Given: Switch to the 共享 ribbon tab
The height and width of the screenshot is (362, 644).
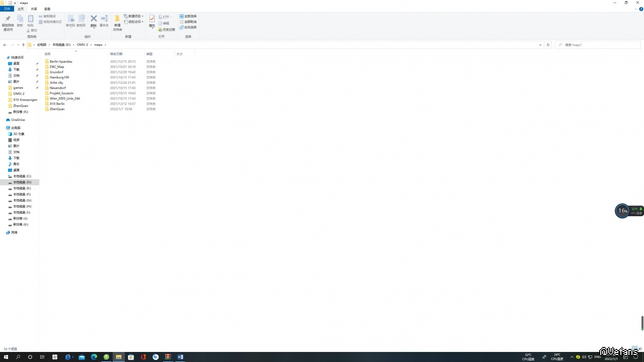Looking at the screenshot, I should click(x=34, y=9).
